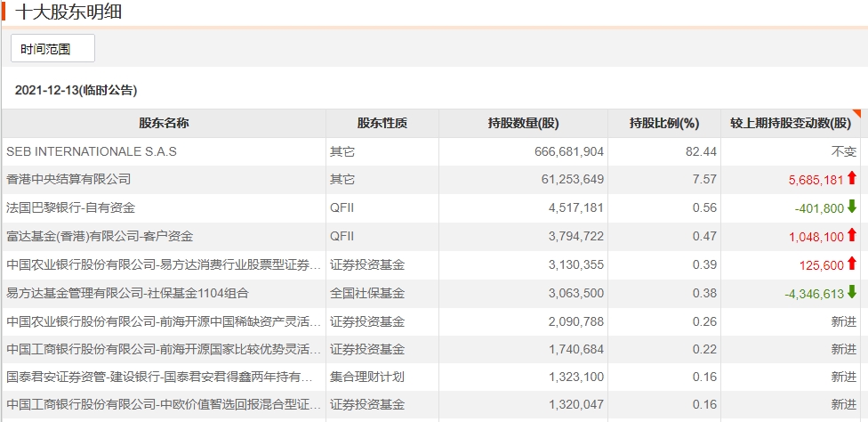Click 全国社保基金 shareholder type cell
The width and height of the screenshot is (868, 422).
point(367,294)
